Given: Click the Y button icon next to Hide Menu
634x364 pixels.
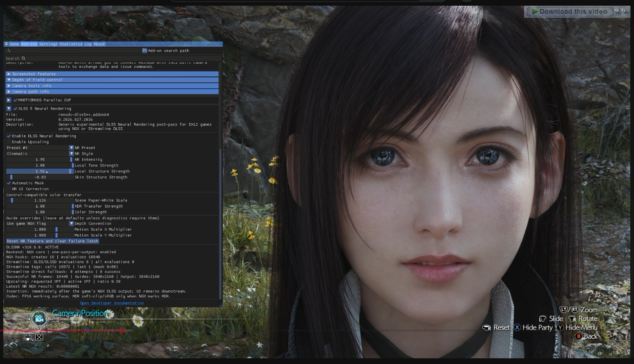Looking at the screenshot, I should click(560, 327).
